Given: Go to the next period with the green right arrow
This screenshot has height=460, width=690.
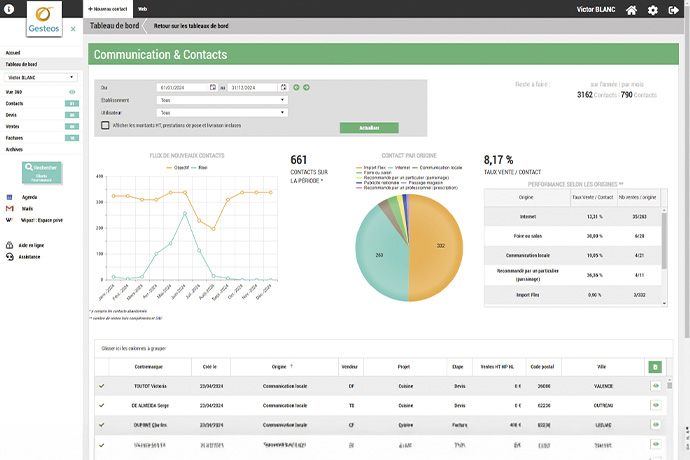Looking at the screenshot, I should pyautogui.click(x=306, y=88).
